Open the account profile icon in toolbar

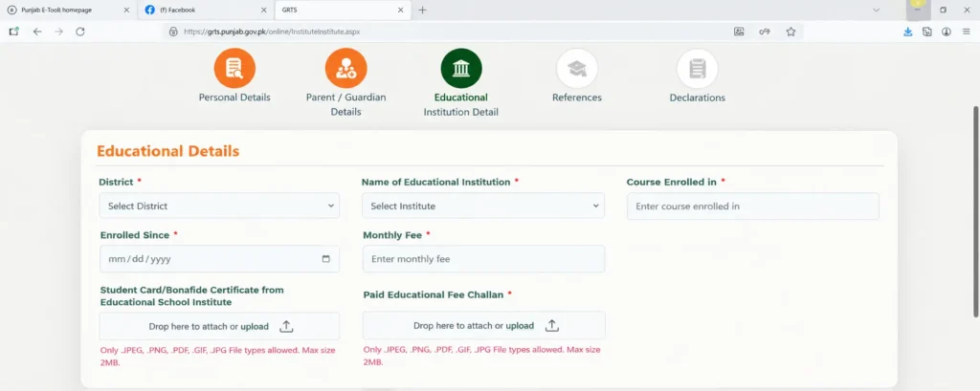[947, 32]
